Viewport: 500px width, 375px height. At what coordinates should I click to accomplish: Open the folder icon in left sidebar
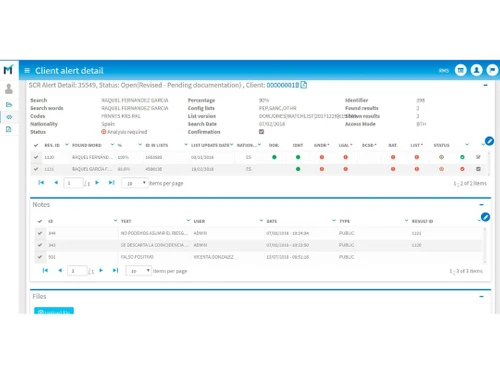pos(9,105)
